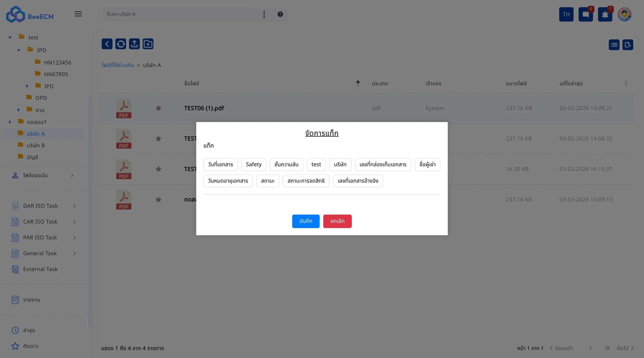The image size is (644, 358).
Task: Click the new folder toolbar icon
Action: click(148, 44)
